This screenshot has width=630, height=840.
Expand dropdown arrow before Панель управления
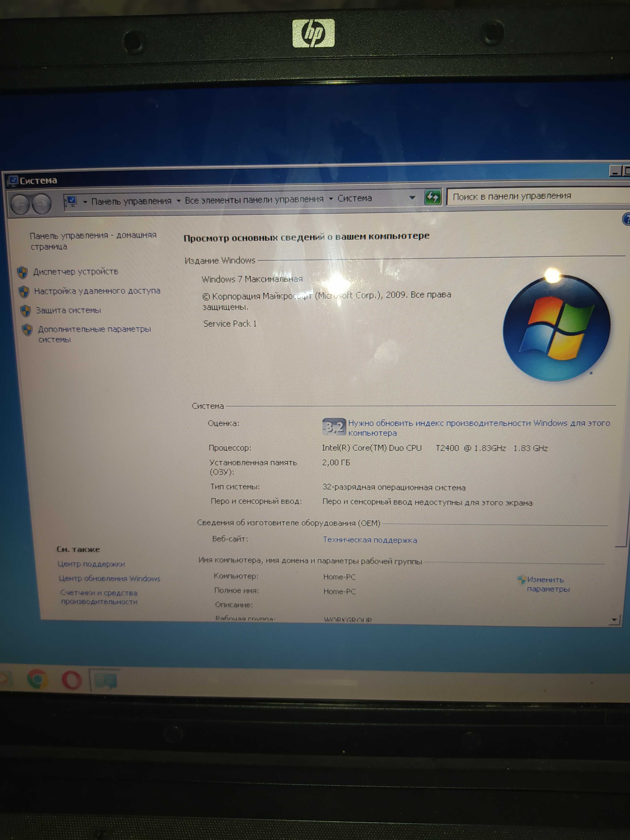pyautogui.click(x=85, y=202)
